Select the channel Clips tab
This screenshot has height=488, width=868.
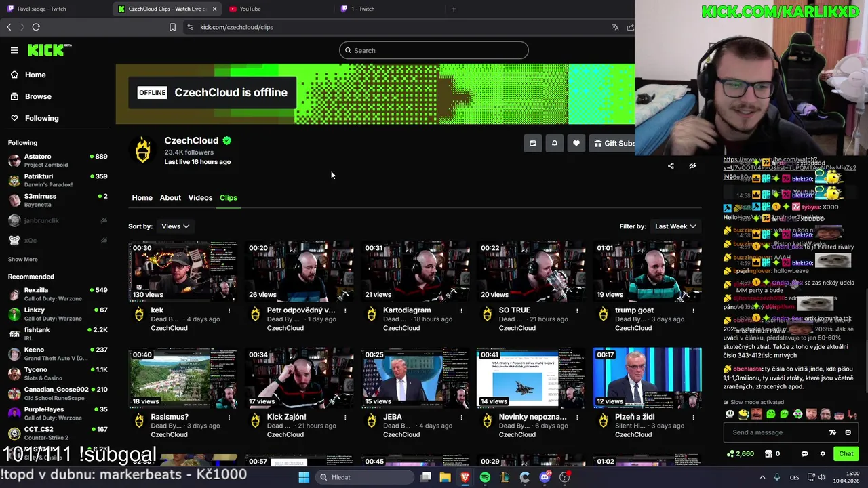[x=229, y=197]
